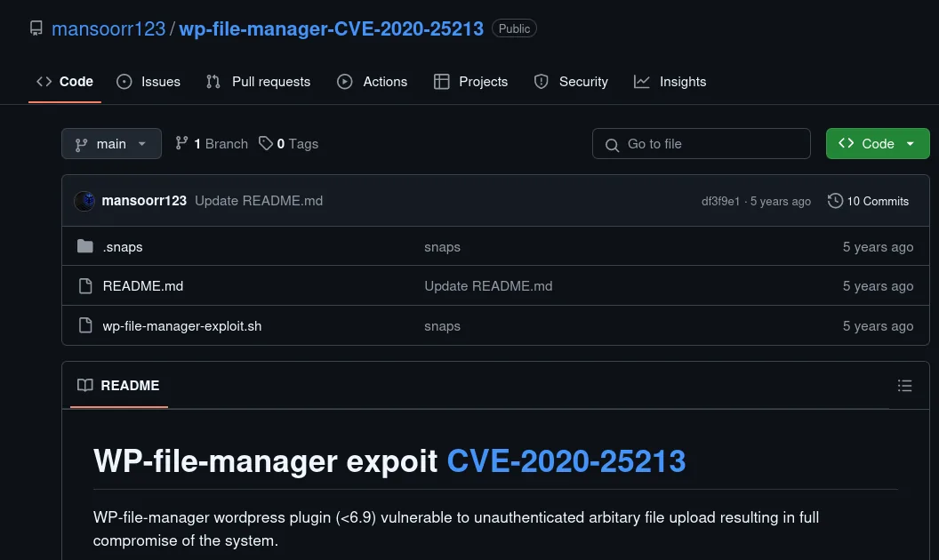View the 0 Tags link
Screen dimensions: 939x560
coord(289,144)
